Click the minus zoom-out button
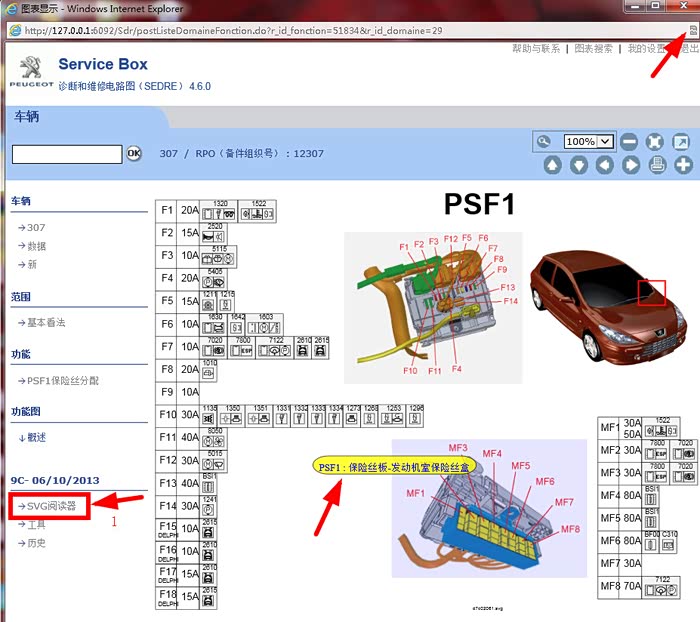The image size is (700, 622). tap(629, 142)
